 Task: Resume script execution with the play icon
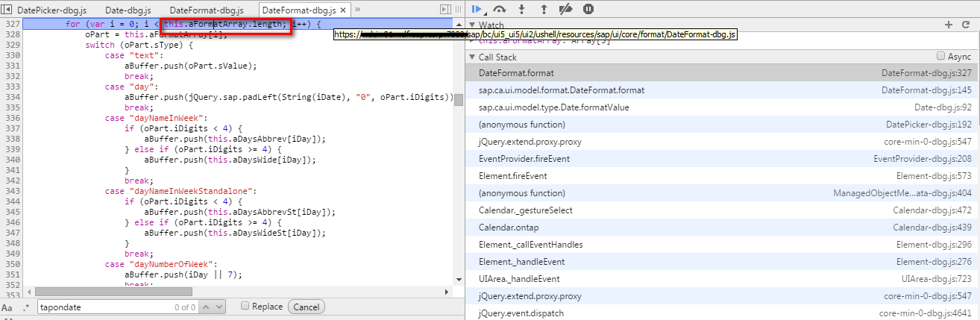(x=476, y=9)
